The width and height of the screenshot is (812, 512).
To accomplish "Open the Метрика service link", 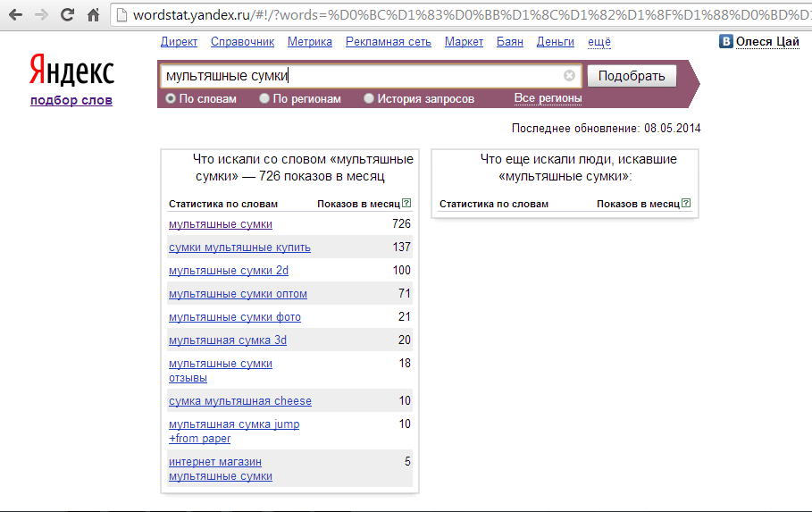I will [x=310, y=42].
